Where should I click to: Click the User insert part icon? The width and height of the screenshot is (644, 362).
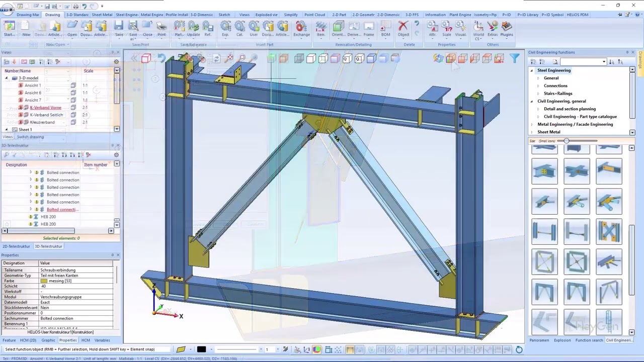point(254,28)
